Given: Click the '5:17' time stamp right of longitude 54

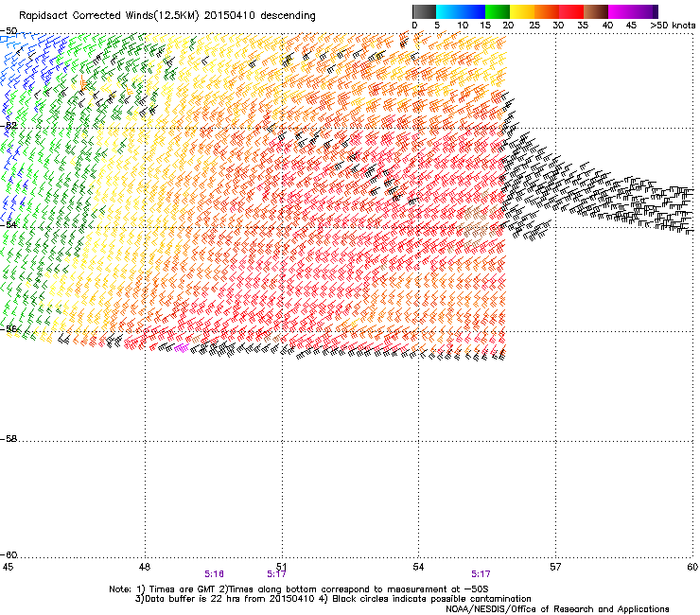Looking at the screenshot, I should pos(481,574).
